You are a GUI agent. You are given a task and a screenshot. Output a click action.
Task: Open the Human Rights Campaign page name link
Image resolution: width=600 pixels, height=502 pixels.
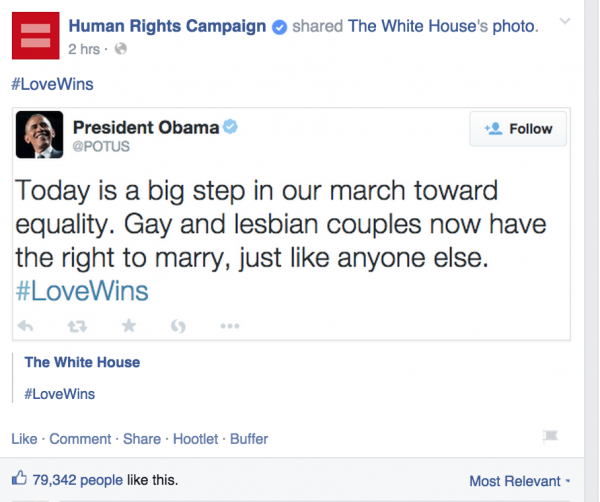167,26
